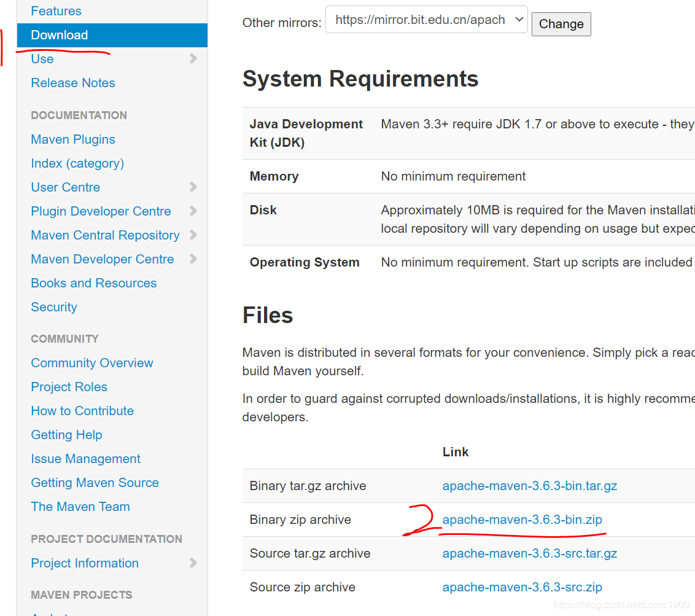Open Index (category) link

click(77, 163)
